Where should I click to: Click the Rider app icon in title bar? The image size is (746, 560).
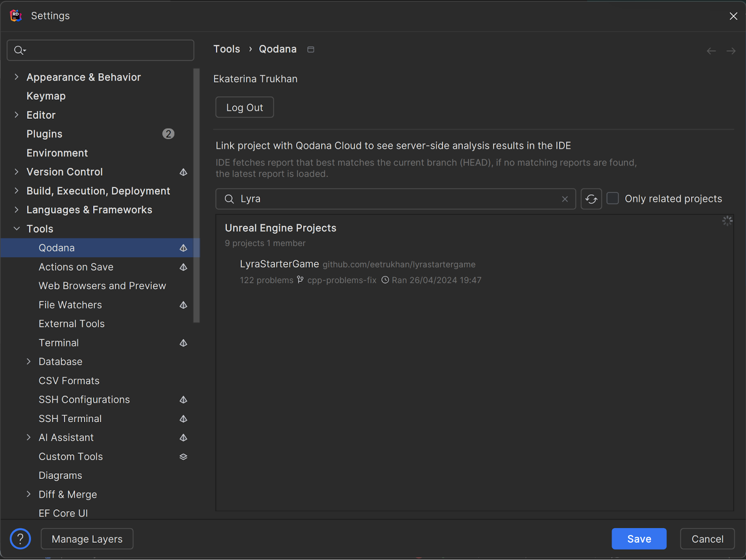[16, 15]
